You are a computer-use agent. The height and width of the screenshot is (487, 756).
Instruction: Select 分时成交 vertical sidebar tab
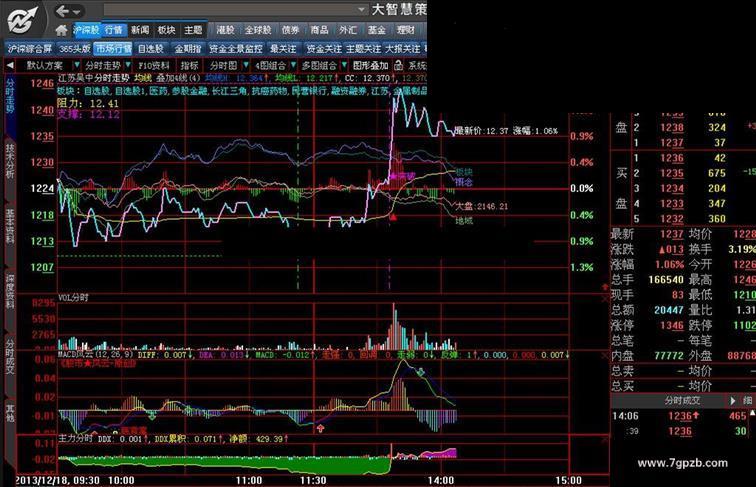tap(10, 356)
